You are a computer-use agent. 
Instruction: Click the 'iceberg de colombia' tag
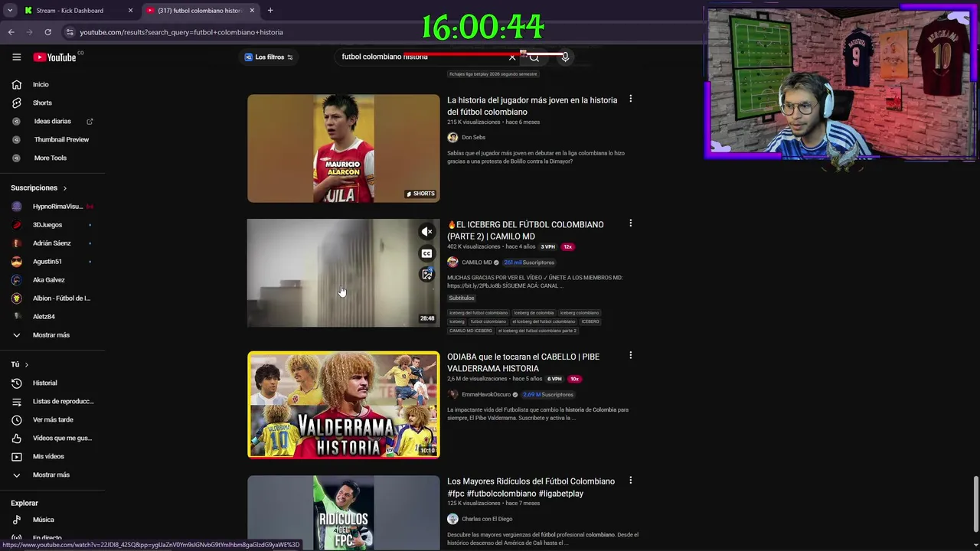coord(534,313)
